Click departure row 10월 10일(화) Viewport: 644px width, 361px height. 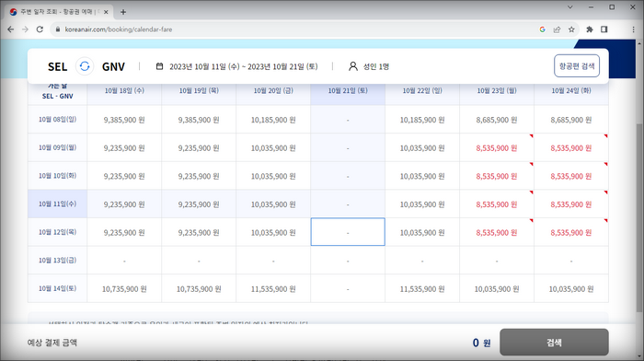(x=57, y=176)
